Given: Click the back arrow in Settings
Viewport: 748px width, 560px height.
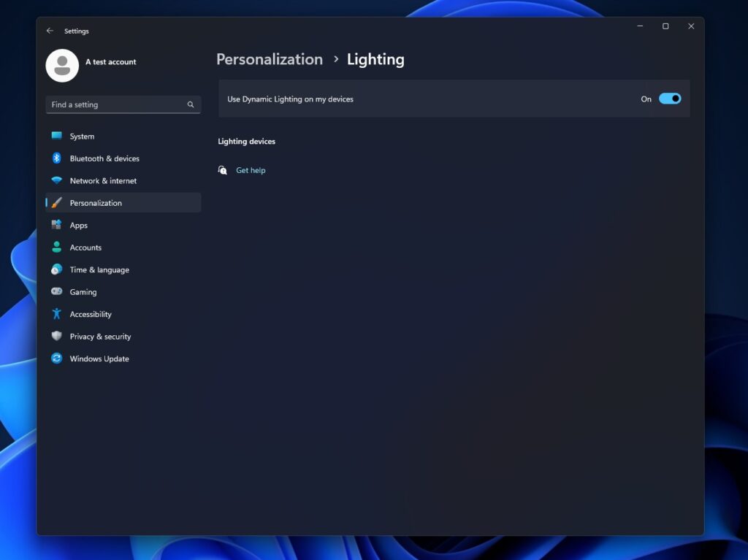Looking at the screenshot, I should 50,30.
